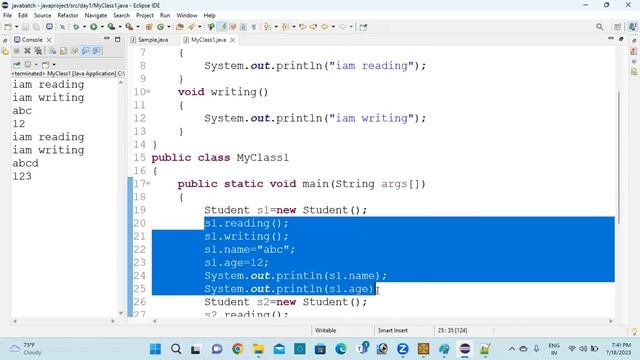Open the External Tools dropdown arrow
640x360 pixels.
[138, 27]
